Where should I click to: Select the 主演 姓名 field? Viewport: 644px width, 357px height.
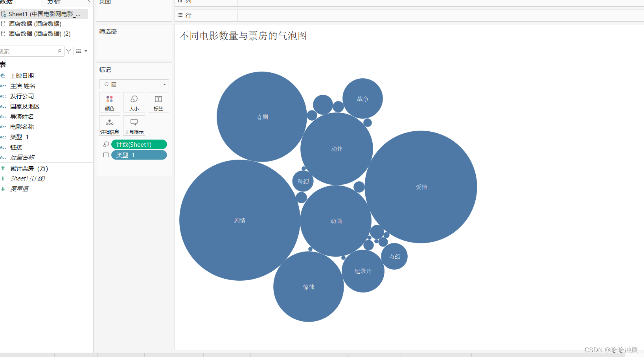pos(23,86)
